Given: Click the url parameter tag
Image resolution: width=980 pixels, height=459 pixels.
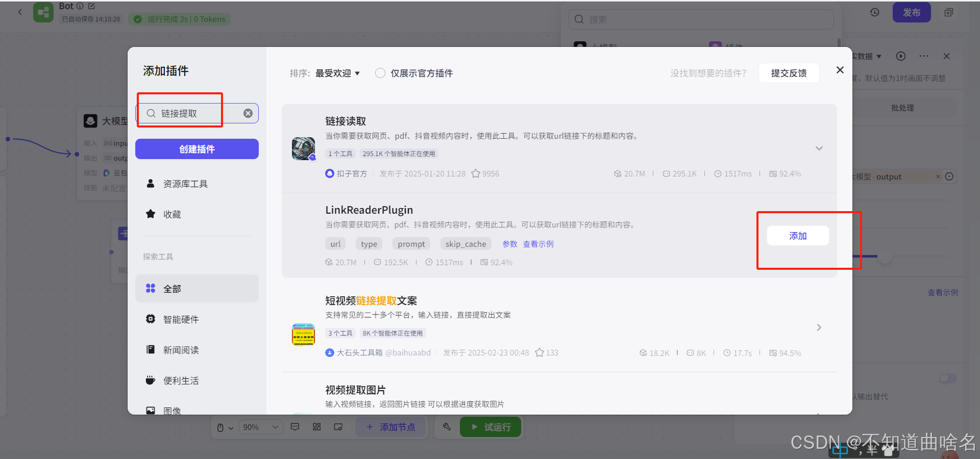Looking at the screenshot, I should pos(335,244).
